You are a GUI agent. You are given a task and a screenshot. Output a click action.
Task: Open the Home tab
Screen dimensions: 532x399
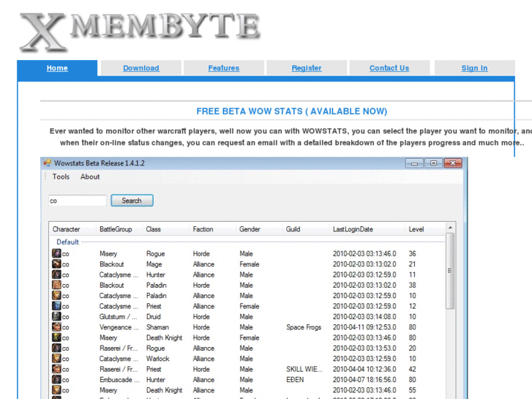pyautogui.click(x=57, y=68)
